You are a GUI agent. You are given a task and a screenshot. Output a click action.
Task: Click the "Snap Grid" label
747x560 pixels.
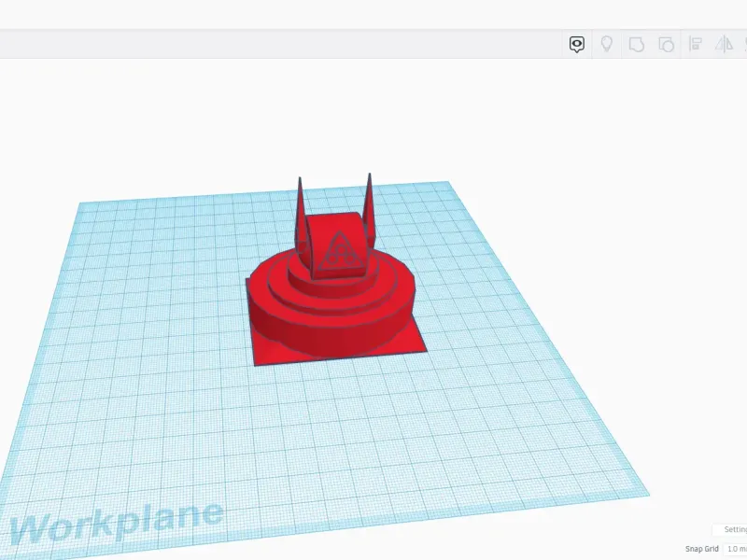[x=702, y=549]
